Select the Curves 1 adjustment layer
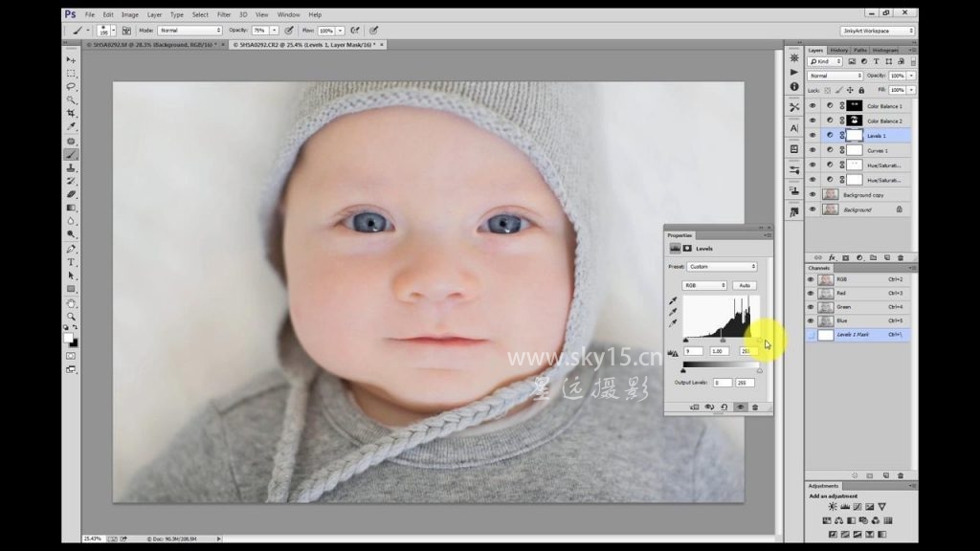Viewport: 980px width, 551px height. [877, 150]
